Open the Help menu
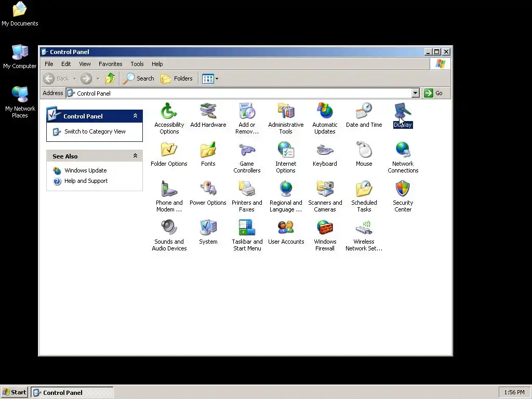Image resolution: width=532 pixels, height=399 pixels. coord(157,64)
